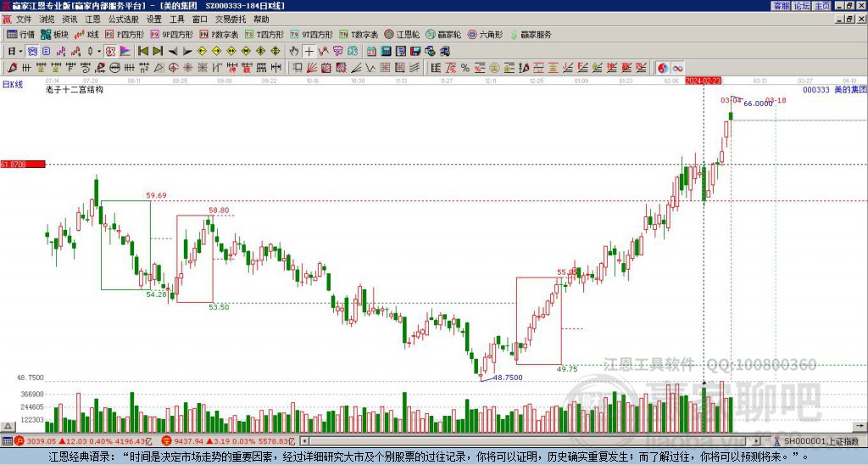Open the 江恩轮 Gann wheel
Viewport: 868px width, 465px height.
coord(402,34)
